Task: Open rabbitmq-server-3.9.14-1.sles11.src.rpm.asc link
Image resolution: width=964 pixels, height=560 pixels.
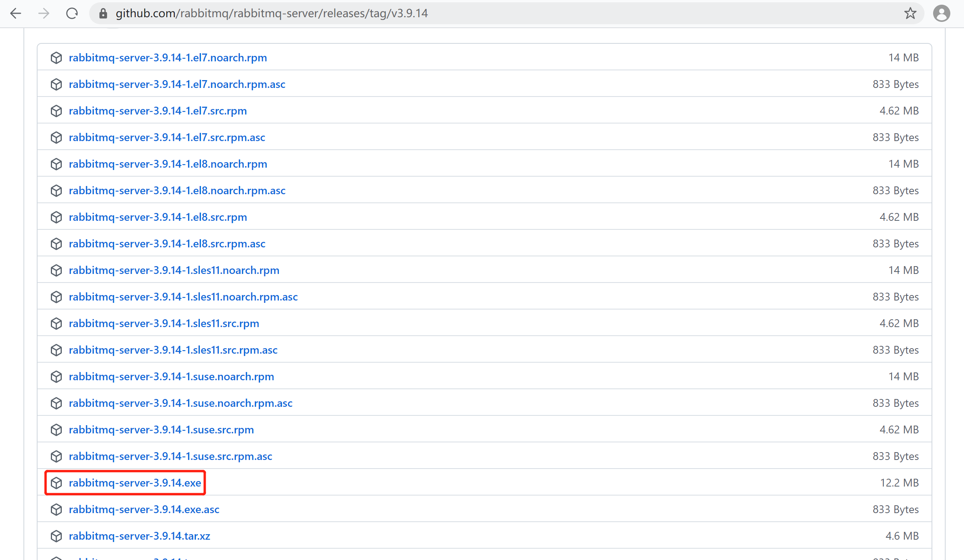Action: click(173, 350)
